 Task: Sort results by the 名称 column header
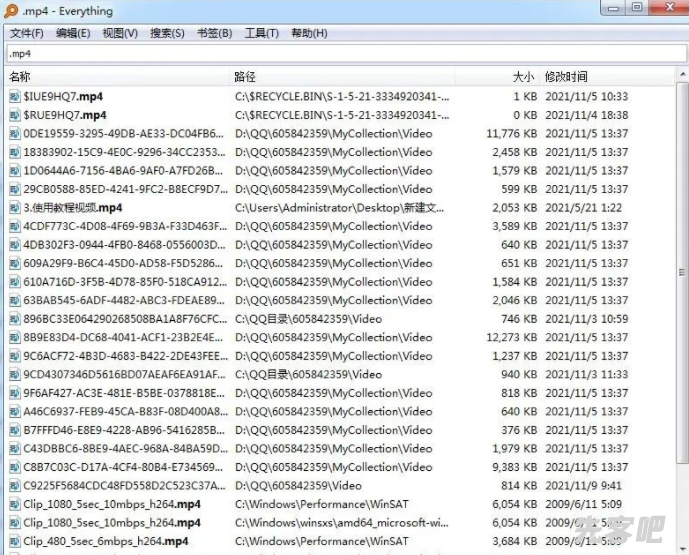tap(20, 76)
